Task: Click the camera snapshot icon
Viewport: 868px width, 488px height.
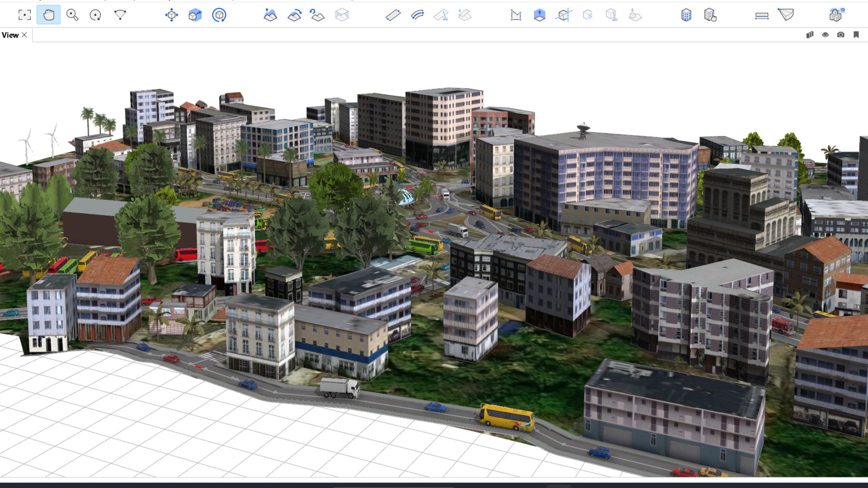Action: pyautogui.click(x=840, y=35)
